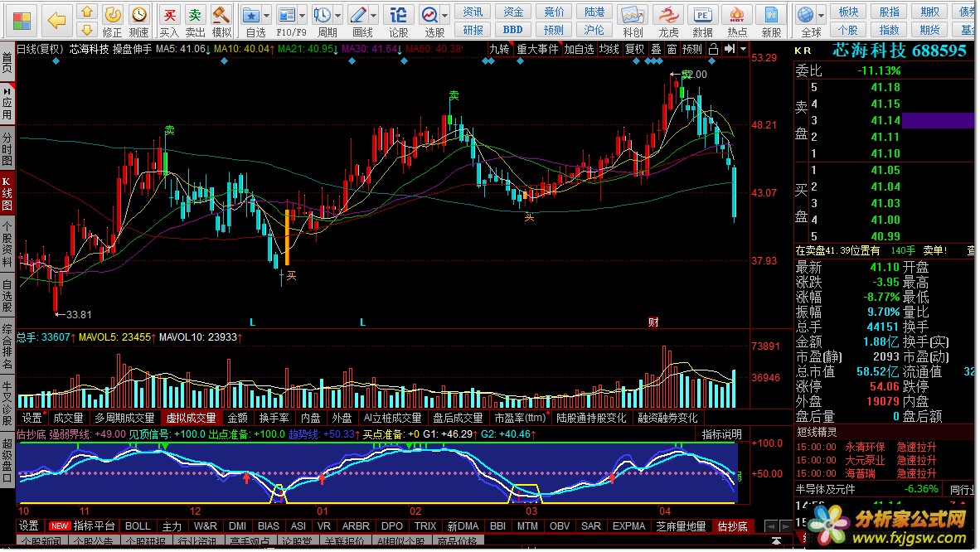
Task: Expand the 自选 dropdown arrow
Action: (x=267, y=15)
